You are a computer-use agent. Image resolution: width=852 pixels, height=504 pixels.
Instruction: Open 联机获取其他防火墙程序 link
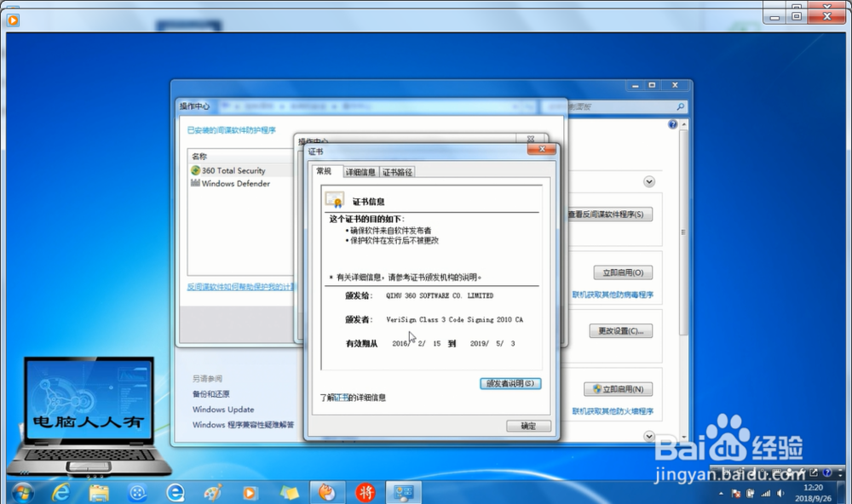(613, 411)
